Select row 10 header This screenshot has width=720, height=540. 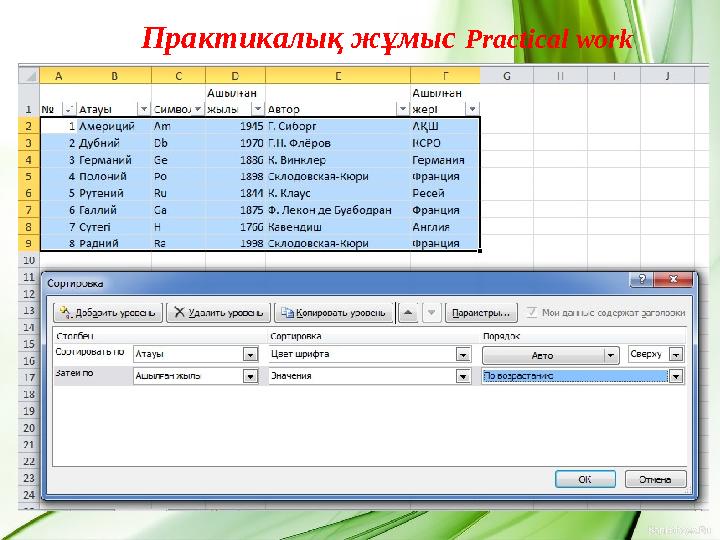pyautogui.click(x=28, y=260)
